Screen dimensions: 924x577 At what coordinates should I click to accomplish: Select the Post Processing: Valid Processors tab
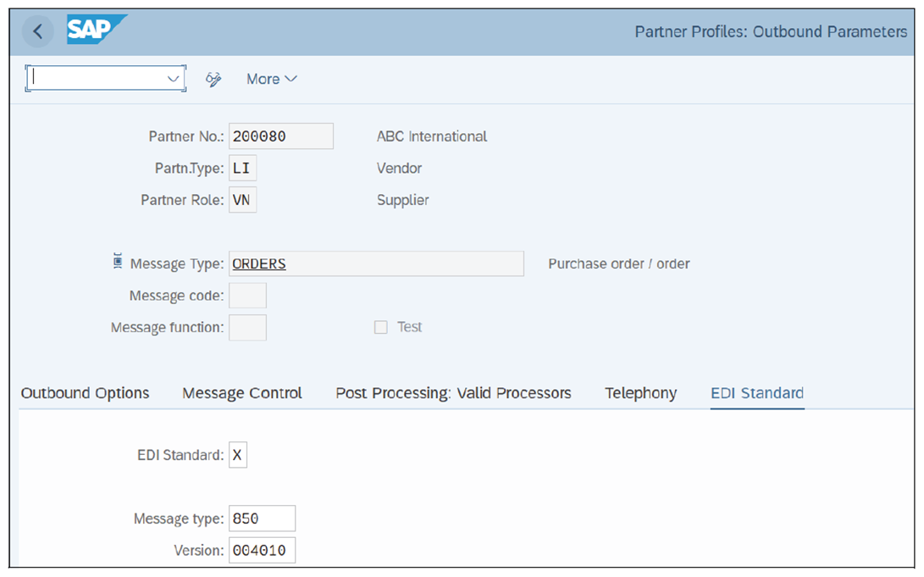pos(452,392)
